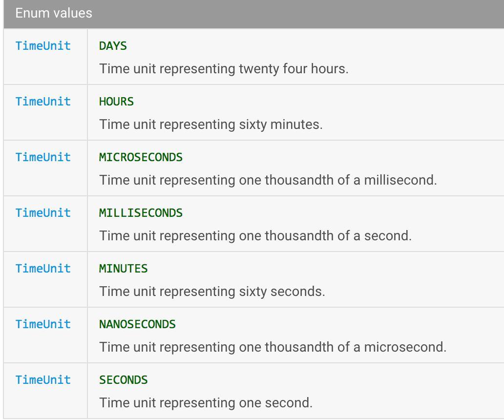The height and width of the screenshot is (420, 504).
Task: Click the TimeUnit link in the DAYS row
Action: 43,46
